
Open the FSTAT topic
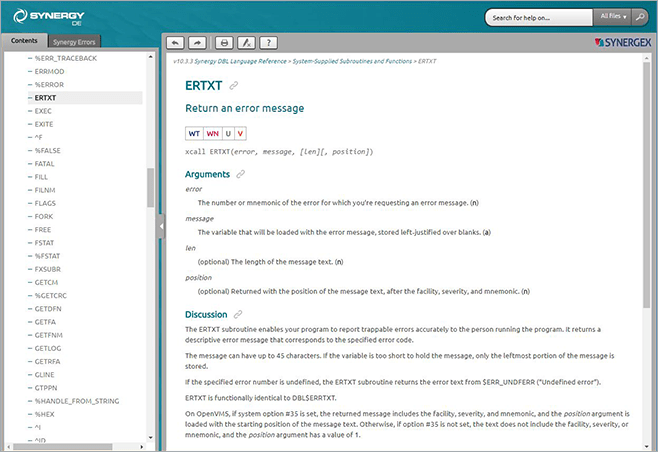tap(44, 243)
